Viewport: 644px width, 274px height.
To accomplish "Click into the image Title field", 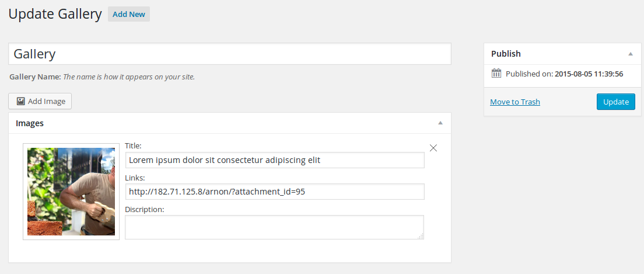I will [275, 160].
